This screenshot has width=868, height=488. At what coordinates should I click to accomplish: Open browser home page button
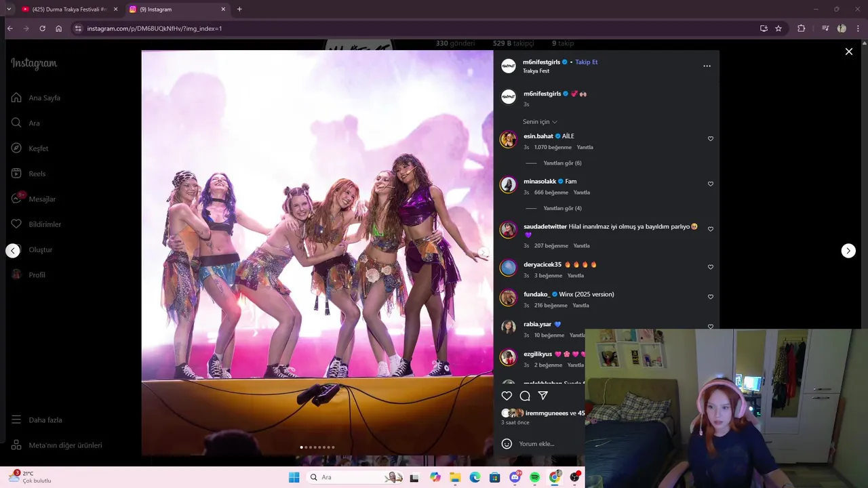coord(58,28)
